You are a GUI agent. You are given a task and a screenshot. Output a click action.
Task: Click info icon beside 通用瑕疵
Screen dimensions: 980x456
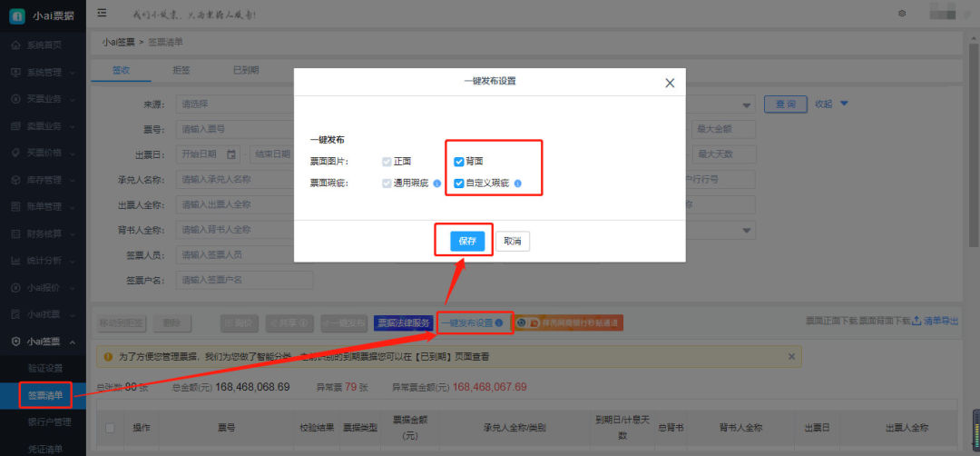coord(436,183)
